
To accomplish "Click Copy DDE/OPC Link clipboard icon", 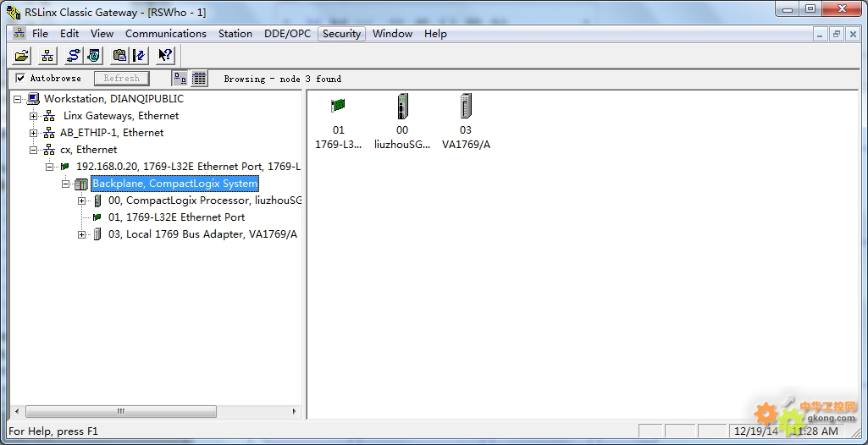I will click(x=119, y=55).
